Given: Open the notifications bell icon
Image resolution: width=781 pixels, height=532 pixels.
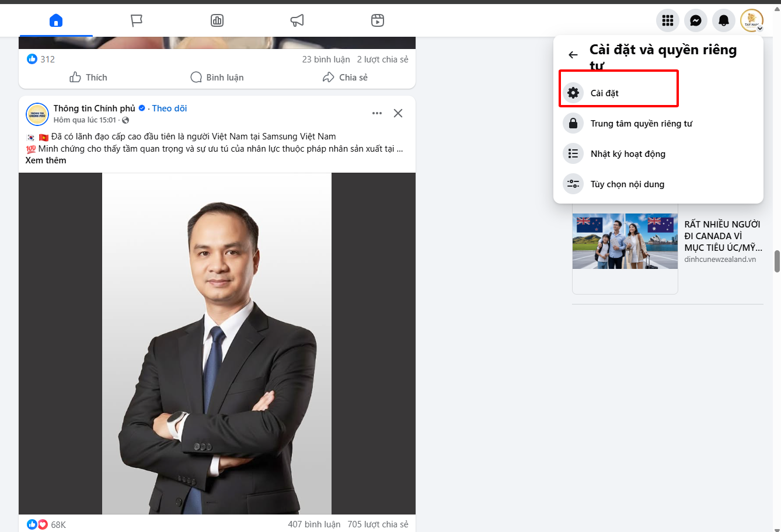Looking at the screenshot, I should tap(724, 21).
